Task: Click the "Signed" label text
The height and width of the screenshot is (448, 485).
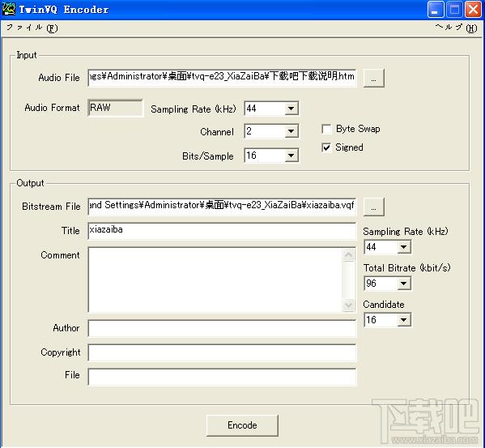Action: [349, 147]
